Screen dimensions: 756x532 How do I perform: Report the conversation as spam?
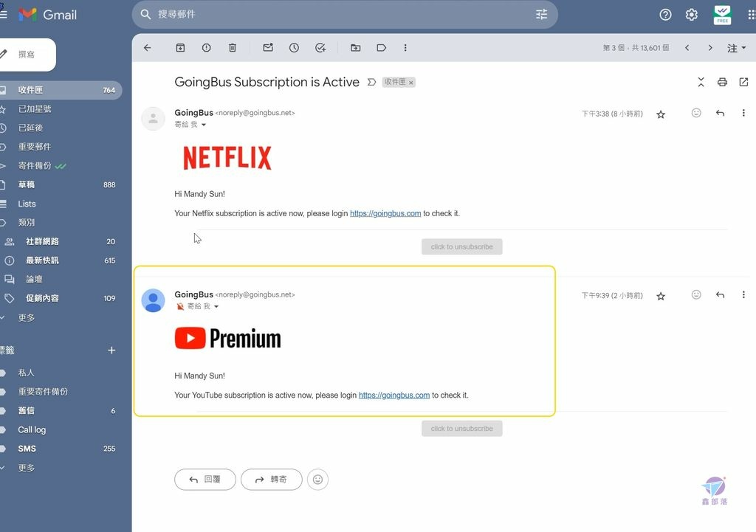(x=207, y=48)
